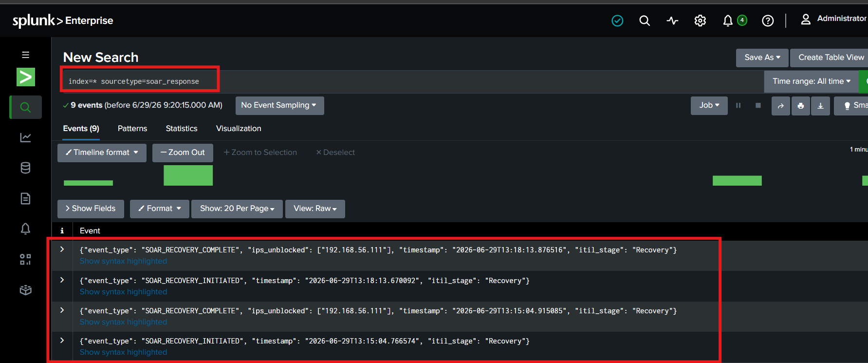Select the sidebar Search magnifier icon
Viewport: 868px width, 363px height.
tap(25, 107)
